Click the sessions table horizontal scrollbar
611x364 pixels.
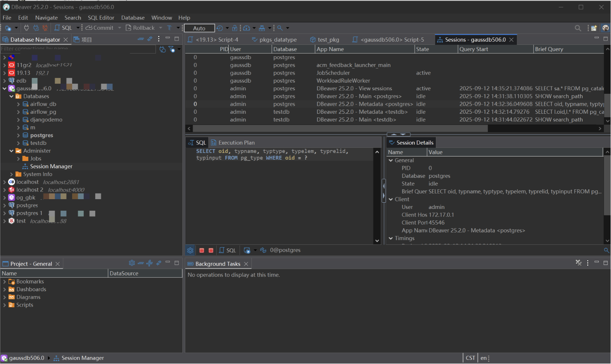click(x=339, y=128)
